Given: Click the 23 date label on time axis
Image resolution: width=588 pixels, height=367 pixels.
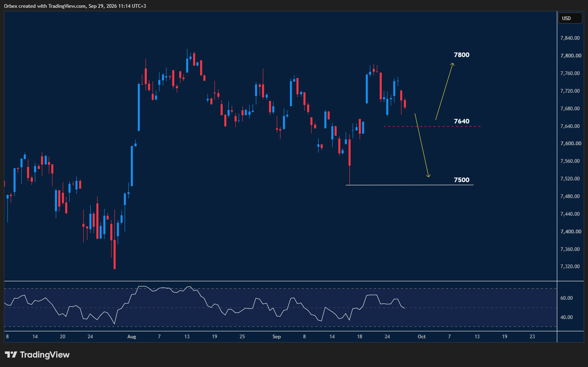Looking at the screenshot, I should (532, 337).
